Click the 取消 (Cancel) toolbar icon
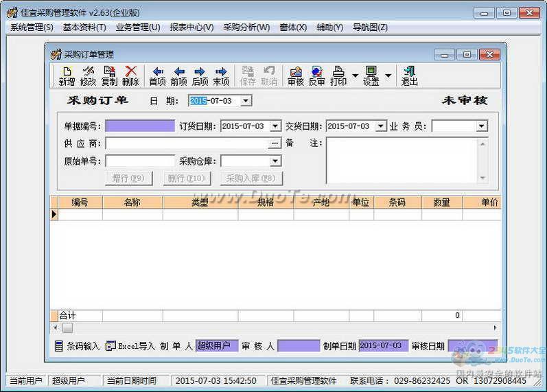Screen dimensions: 547x392 (x=269, y=76)
